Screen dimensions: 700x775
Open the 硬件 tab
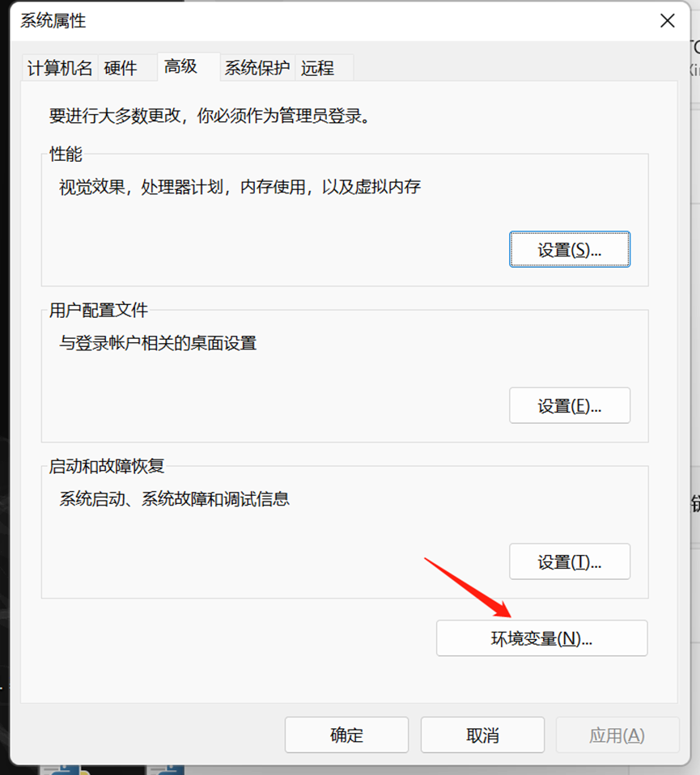point(127,68)
